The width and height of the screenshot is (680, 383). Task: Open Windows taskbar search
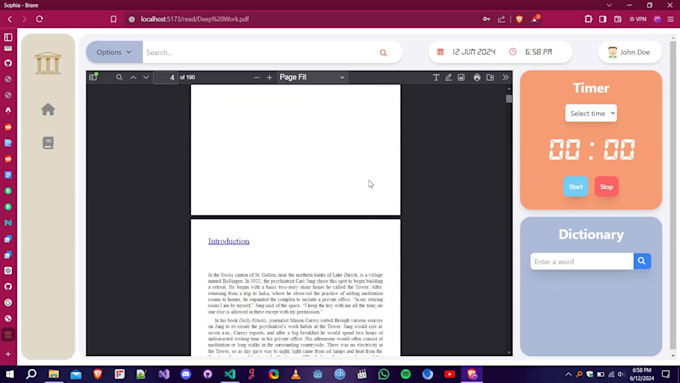(31, 373)
